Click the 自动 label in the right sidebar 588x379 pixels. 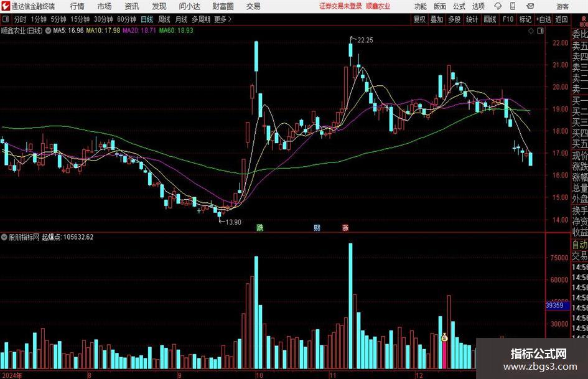[x=580, y=245]
